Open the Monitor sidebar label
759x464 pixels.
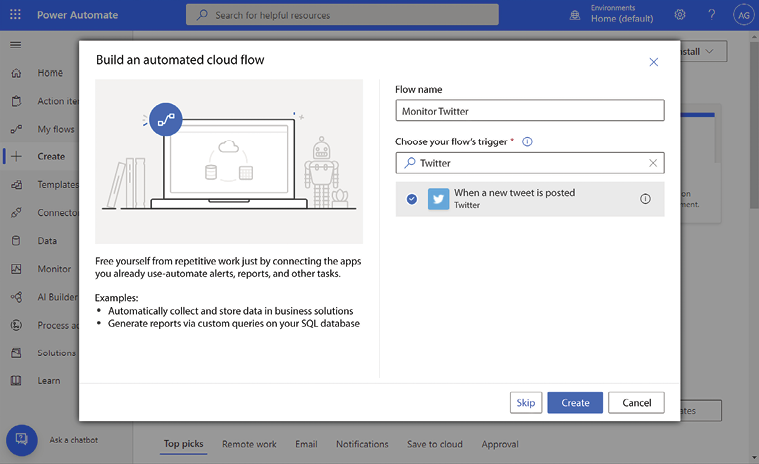(54, 269)
